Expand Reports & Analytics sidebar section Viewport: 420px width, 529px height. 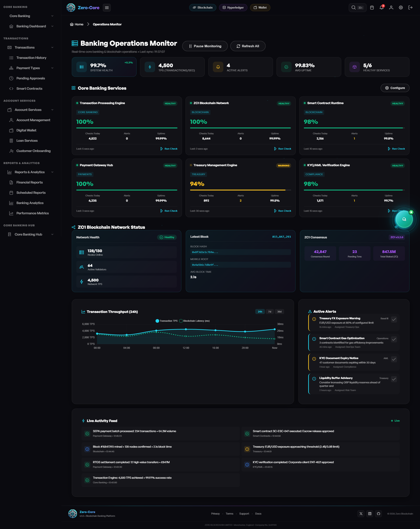pos(30,172)
